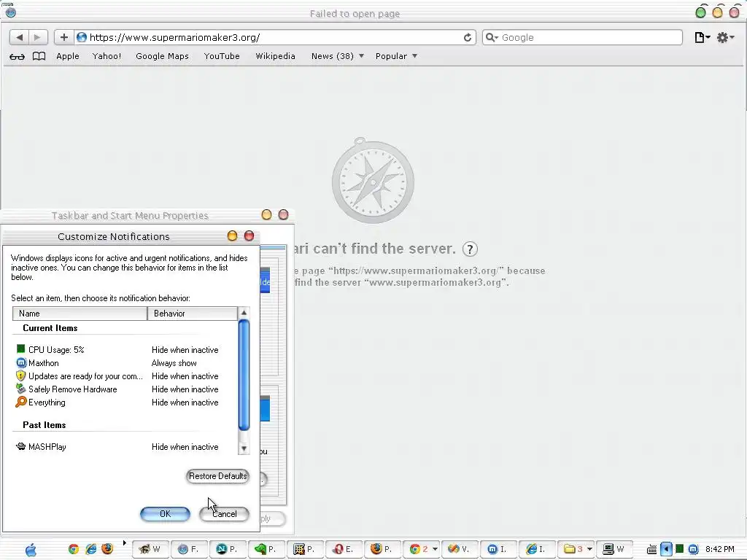Switch to the 'V.' taskbar button
The height and width of the screenshot is (560, 747).
[x=460, y=549]
